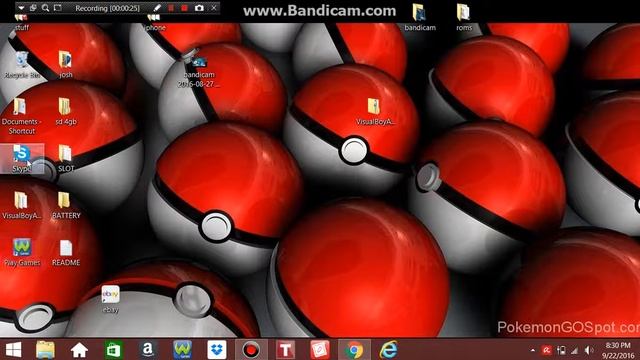The image size is (640, 360).
Task: Select the pencil draw tool in Bandicam bar
Action: (157, 8)
